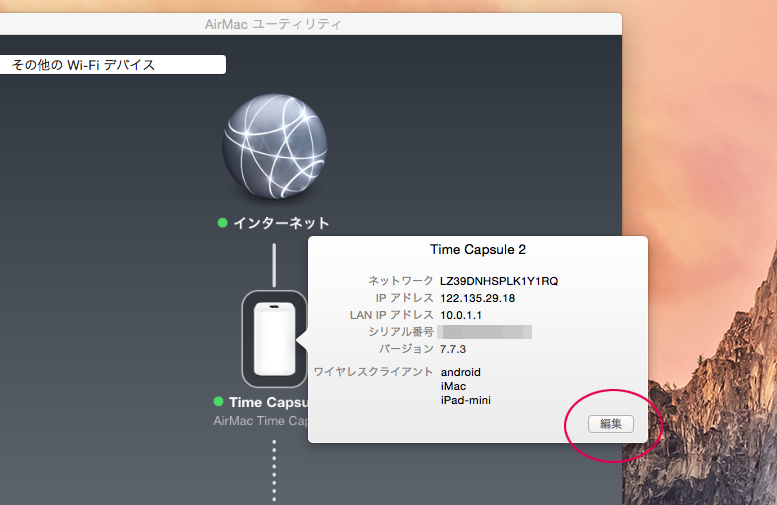This screenshot has width=777, height=505.
Task: Click the バージョン label
Action: coord(406,349)
